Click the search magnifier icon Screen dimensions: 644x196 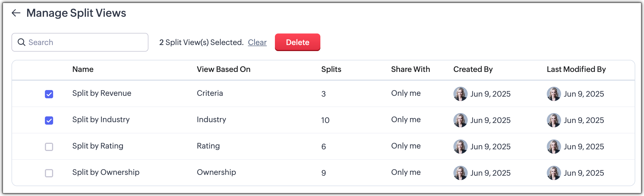(x=21, y=42)
